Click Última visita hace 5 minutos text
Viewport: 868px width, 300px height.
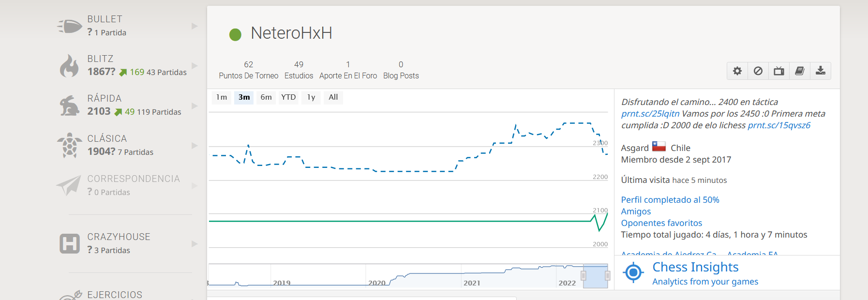[674, 180]
